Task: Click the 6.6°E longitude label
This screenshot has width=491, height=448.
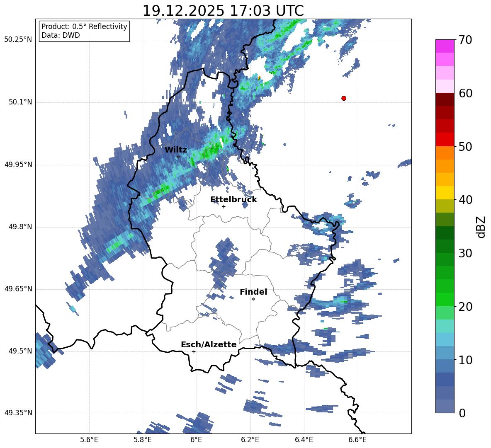Action: 357,440
